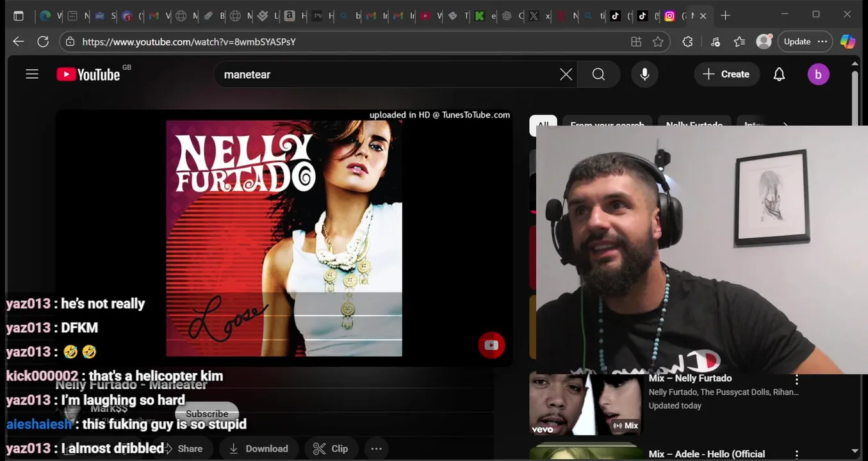
Task: Open the Create menu
Action: coord(726,74)
